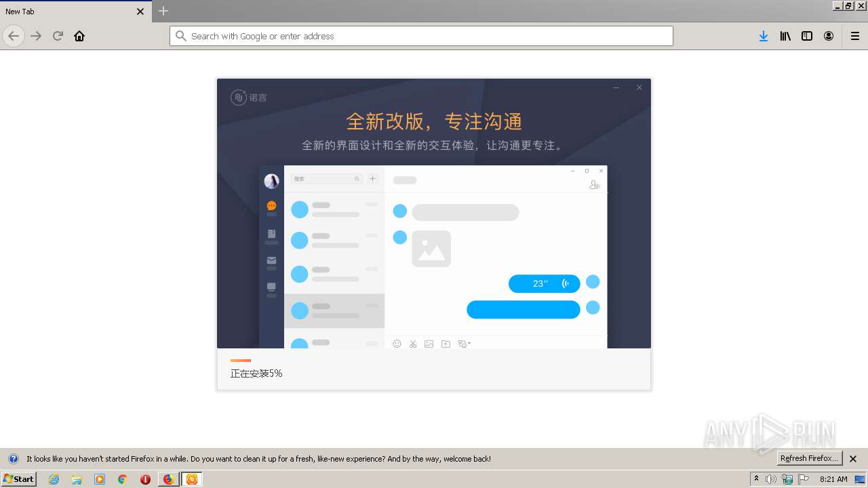Open the Action Center flag icon
This screenshot has width=868, height=488.
[x=804, y=479]
